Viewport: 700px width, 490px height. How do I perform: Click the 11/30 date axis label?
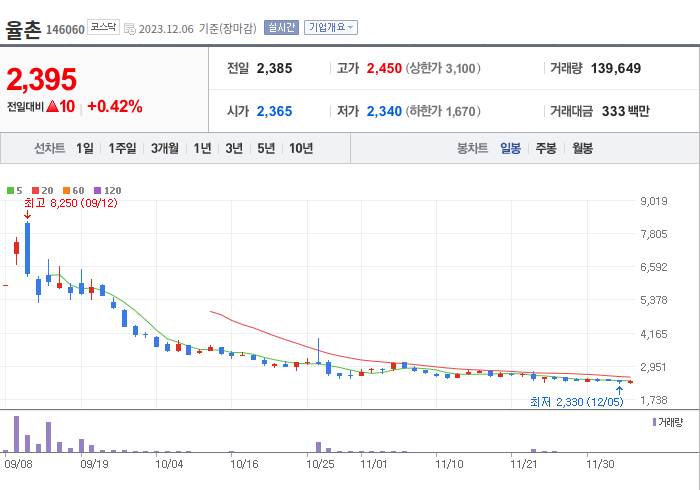[x=600, y=464]
